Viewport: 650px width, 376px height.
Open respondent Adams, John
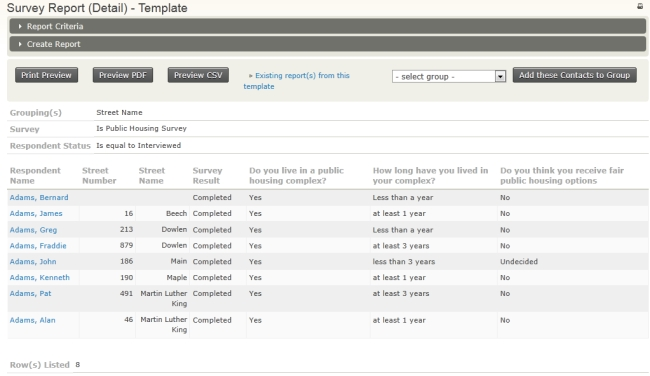tap(33, 262)
